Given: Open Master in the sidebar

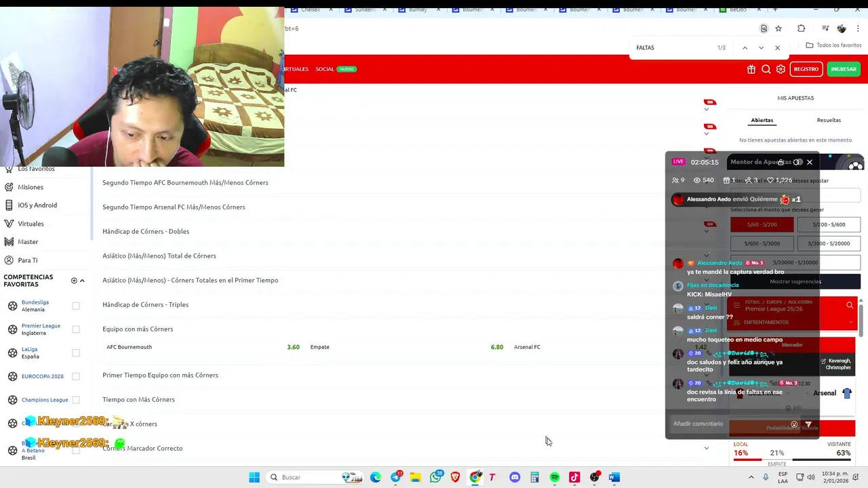Looking at the screenshot, I should [28, 242].
